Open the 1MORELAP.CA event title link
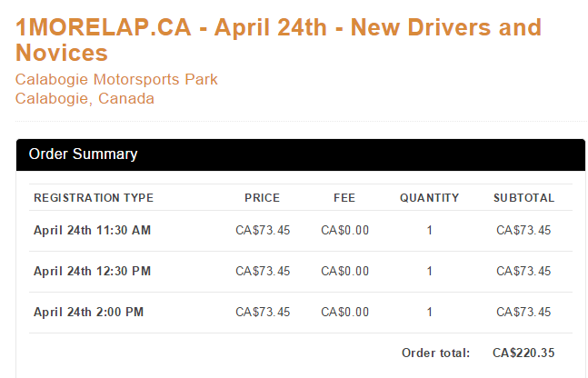Image resolution: width=588 pixels, height=378 pixels. coord(278,40)
